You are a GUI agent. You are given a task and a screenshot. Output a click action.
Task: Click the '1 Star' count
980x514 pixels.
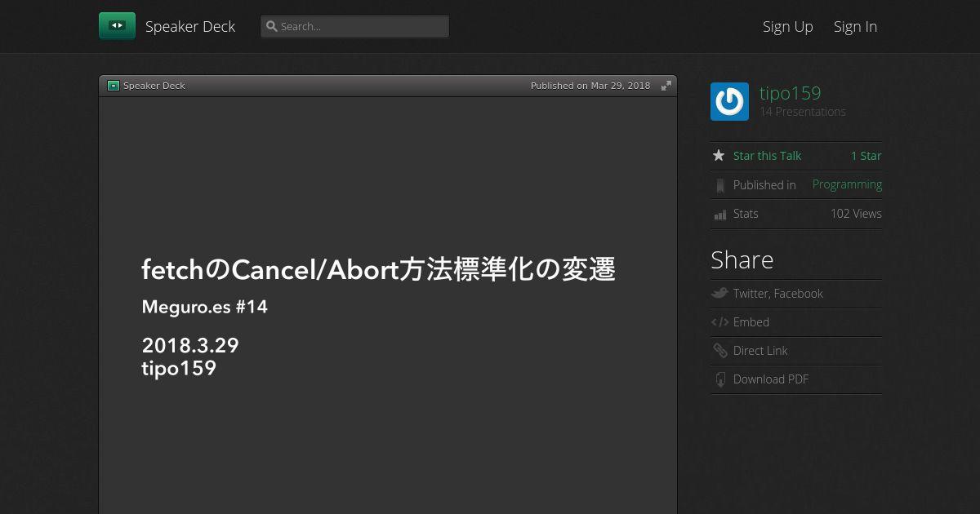point(866,156)
